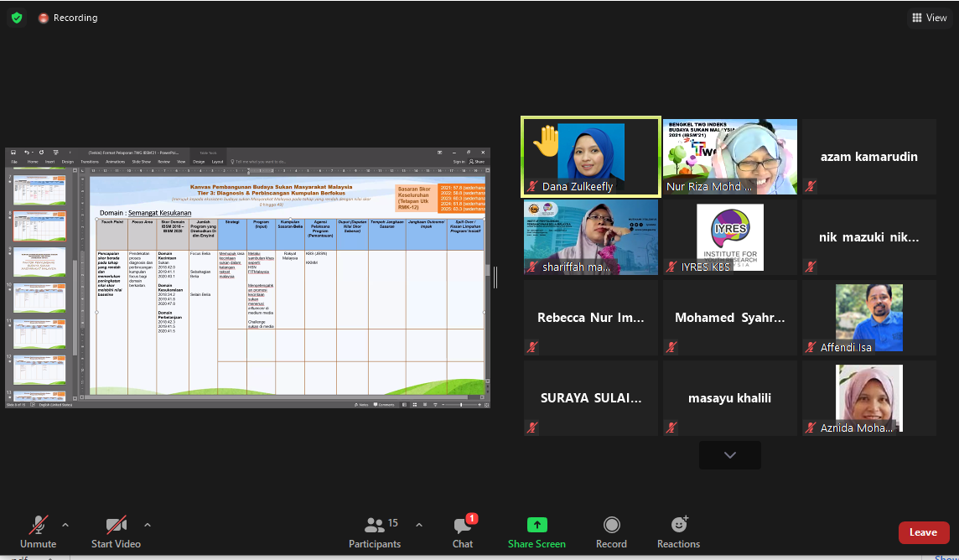The height and width of the screenshot is (560, 959).
Task: Select Dana Zulkeefly's video tile
Action: (590, 156)
